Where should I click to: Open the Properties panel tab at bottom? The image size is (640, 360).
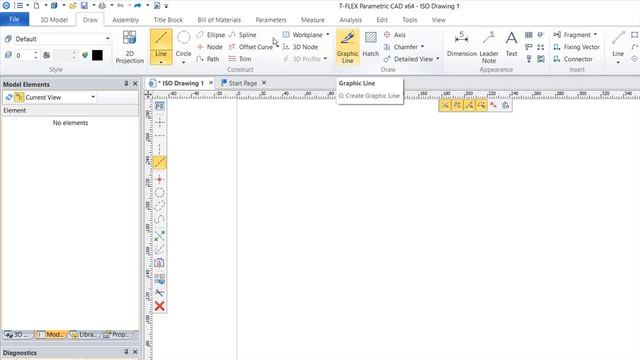pyautogui.click(x=117, y=334)
